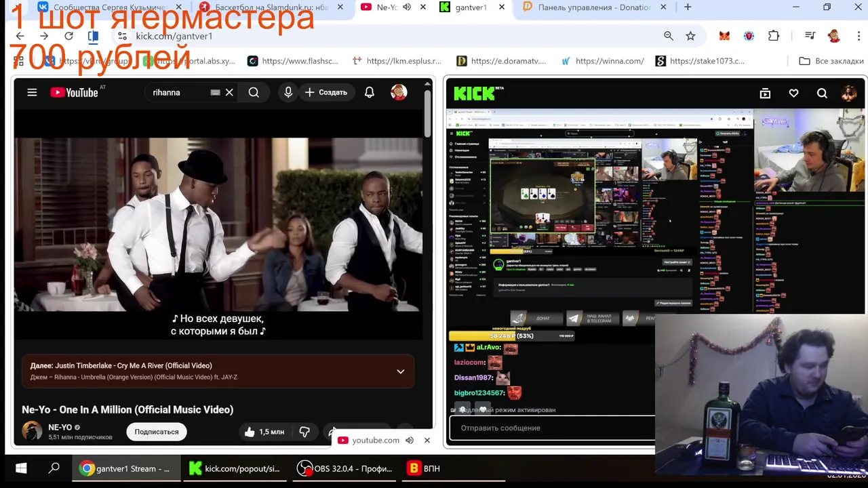The image size is (868, 488).
Task: Start voice search with the microphone
Action: pyautogui.click(x=288, y=92)
